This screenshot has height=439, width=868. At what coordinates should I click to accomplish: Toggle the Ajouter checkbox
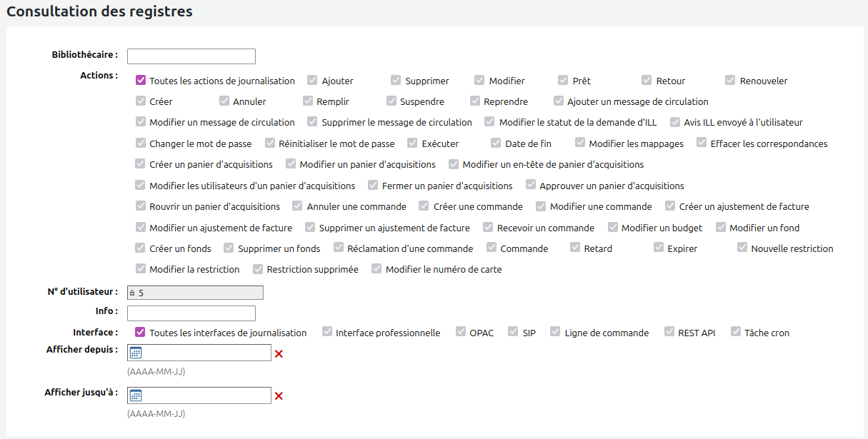pyautogui.click(x=313, y=81)
